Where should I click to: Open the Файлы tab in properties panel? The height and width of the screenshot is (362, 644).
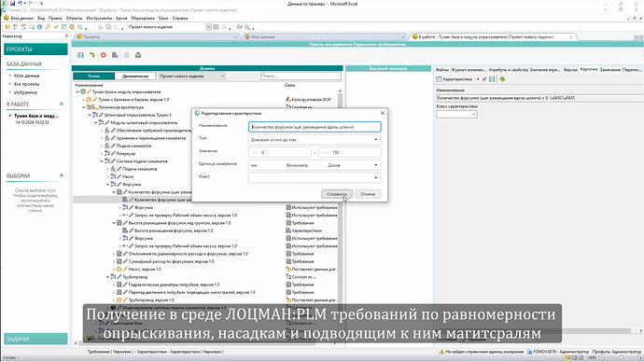pyautogui.click(x=441, y=70)
